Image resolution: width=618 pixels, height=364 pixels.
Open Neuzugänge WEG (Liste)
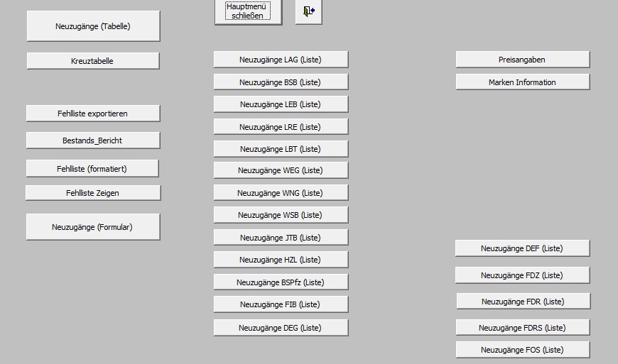(281, 170)
